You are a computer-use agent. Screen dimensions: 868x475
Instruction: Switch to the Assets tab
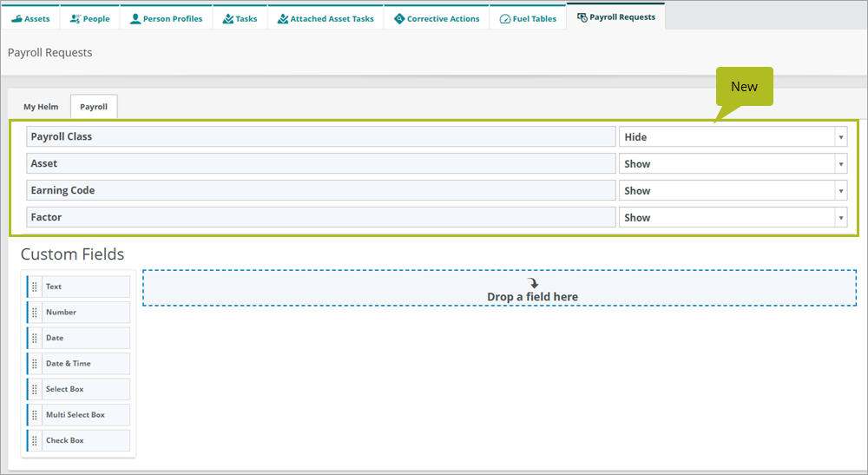pyautogui.click(x=30, y=18)
